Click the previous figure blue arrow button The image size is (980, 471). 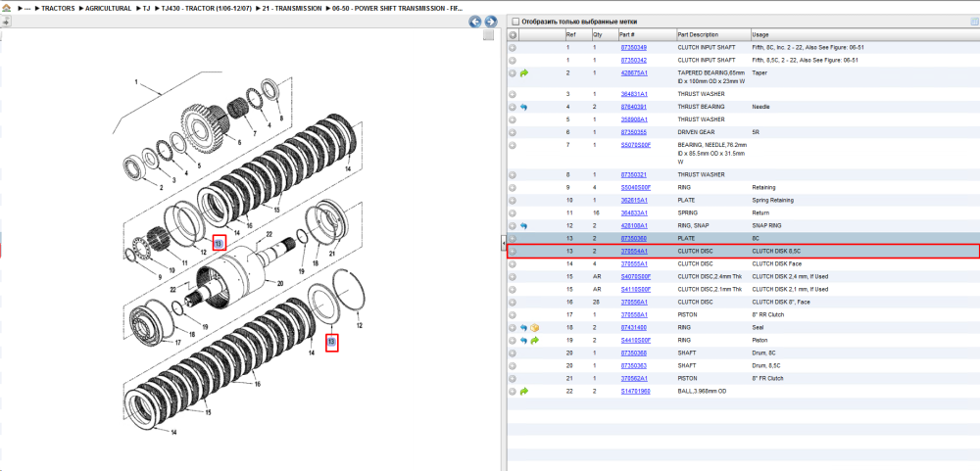pyautogui.click(x=475, y=22)
